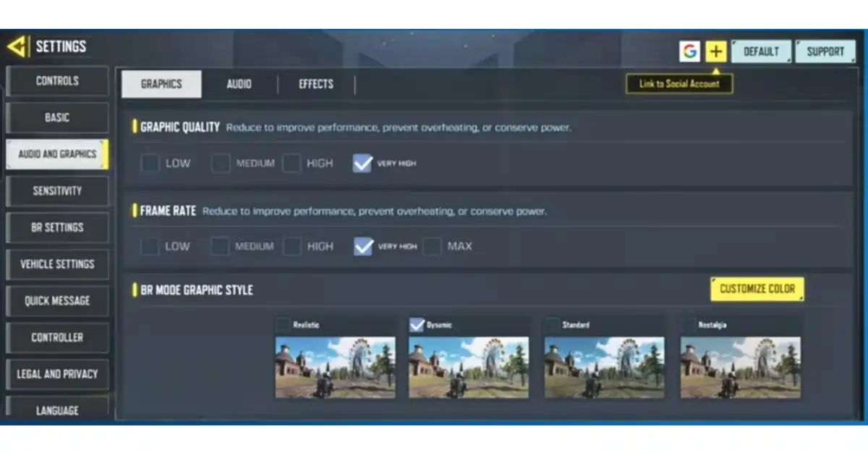Click the Link to Social Account tooltip
868x454 pixels.
(x=679, y=84)
